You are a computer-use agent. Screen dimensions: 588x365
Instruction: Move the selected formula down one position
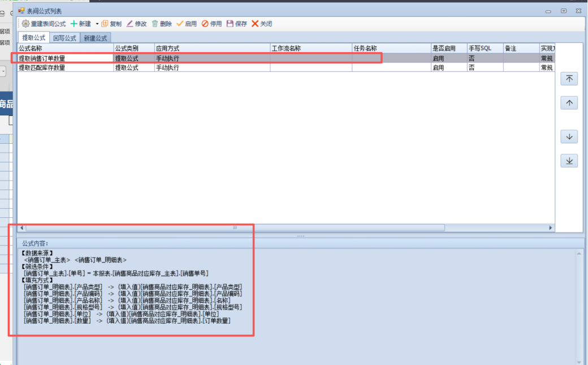[569, 136]
